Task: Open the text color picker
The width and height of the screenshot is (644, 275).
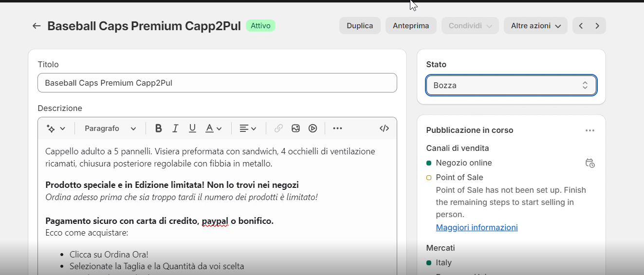Action: tap(213, 128)
